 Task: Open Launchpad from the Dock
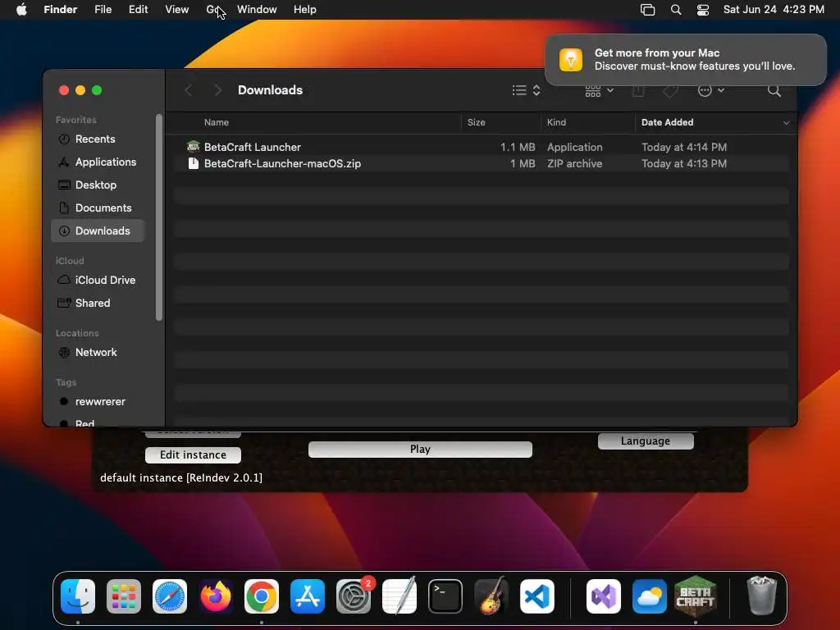(124, 596)
